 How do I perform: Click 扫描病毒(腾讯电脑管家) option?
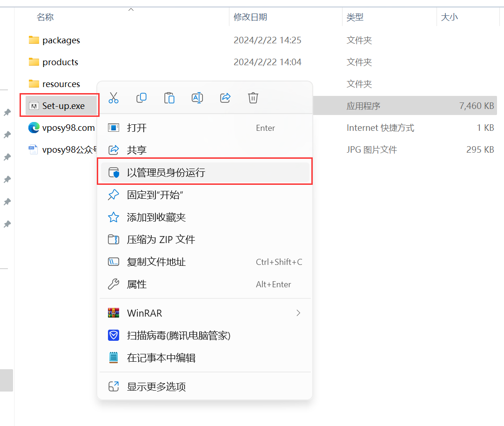pos(179,336)
